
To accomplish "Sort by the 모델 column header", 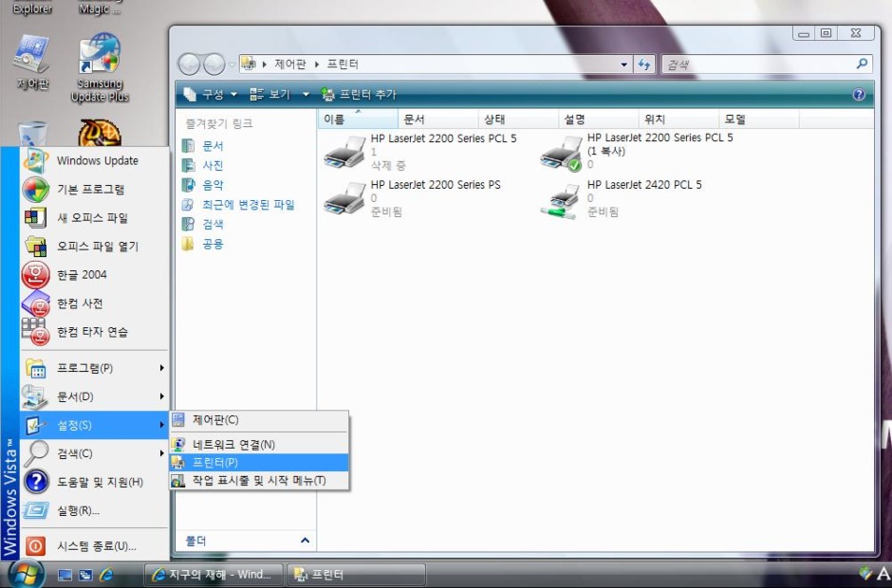I will tap(759, 119).
